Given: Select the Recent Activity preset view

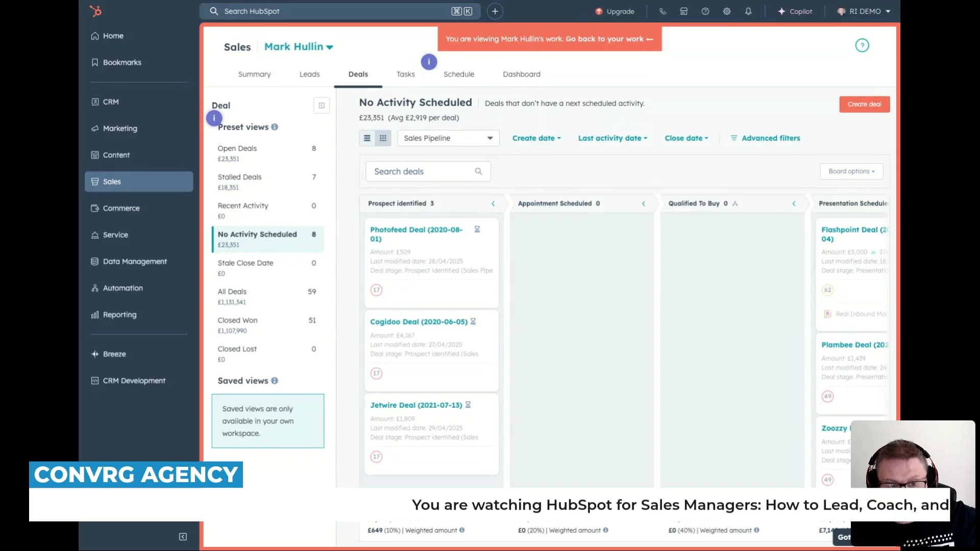Looking at the screenshot, I should click(267, 210).
